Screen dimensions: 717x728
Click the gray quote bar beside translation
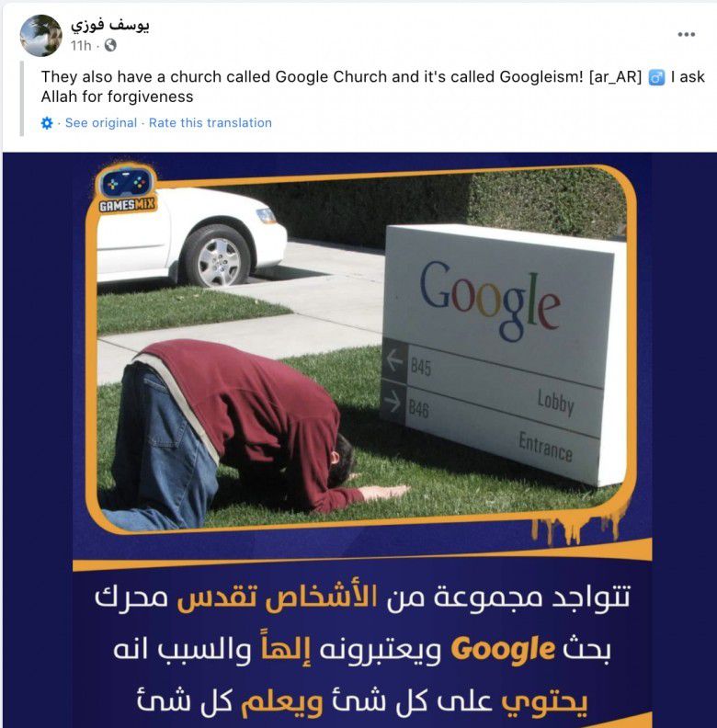22,99
